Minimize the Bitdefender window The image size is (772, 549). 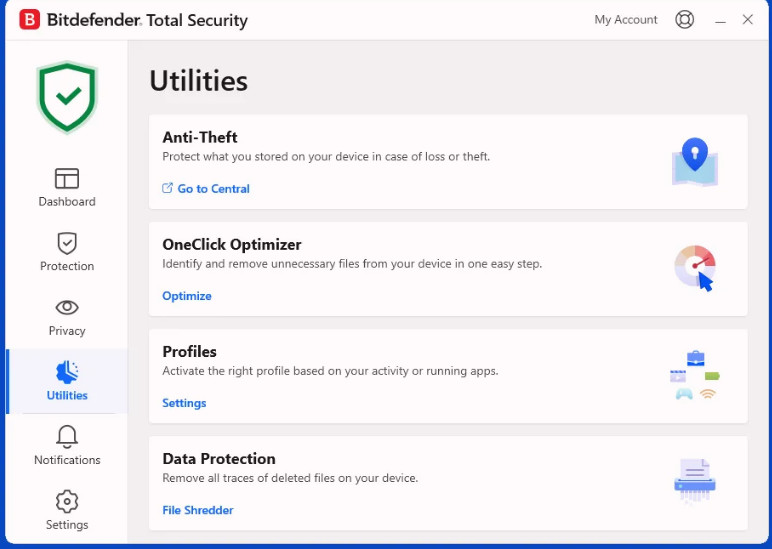720,21
